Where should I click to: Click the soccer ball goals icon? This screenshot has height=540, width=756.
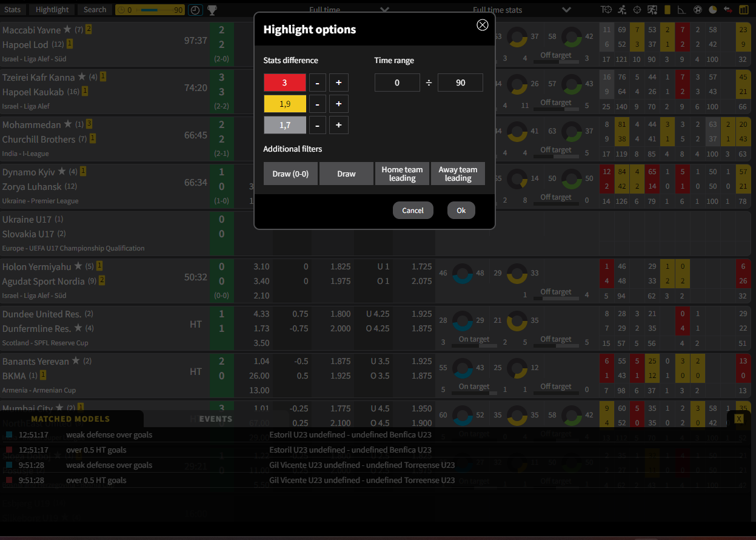click(698, 10)
